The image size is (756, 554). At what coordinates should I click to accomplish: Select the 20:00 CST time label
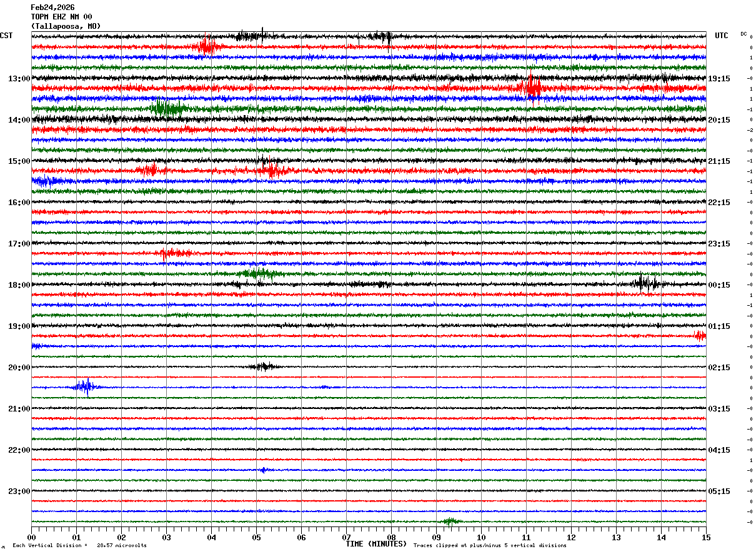coord(19,368)
